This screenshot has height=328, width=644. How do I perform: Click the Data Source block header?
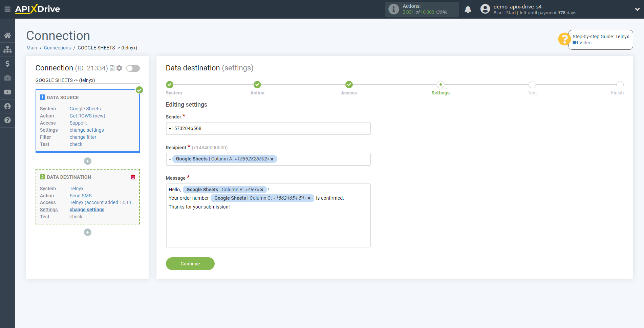tap(63, 97)
